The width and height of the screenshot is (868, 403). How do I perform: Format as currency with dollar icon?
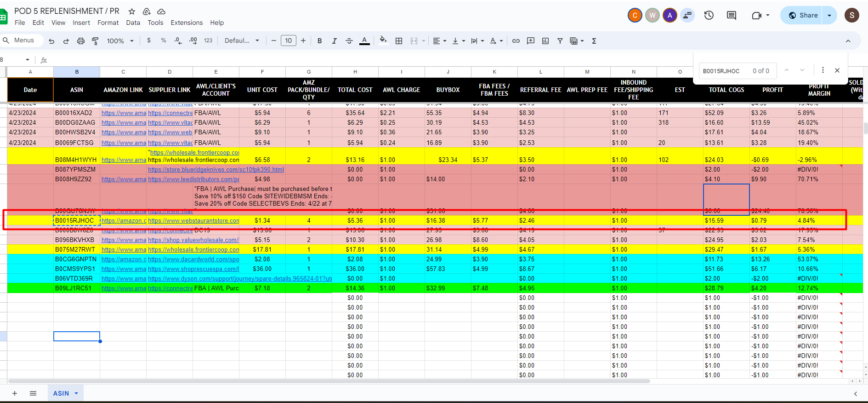[x=149, y=40]
